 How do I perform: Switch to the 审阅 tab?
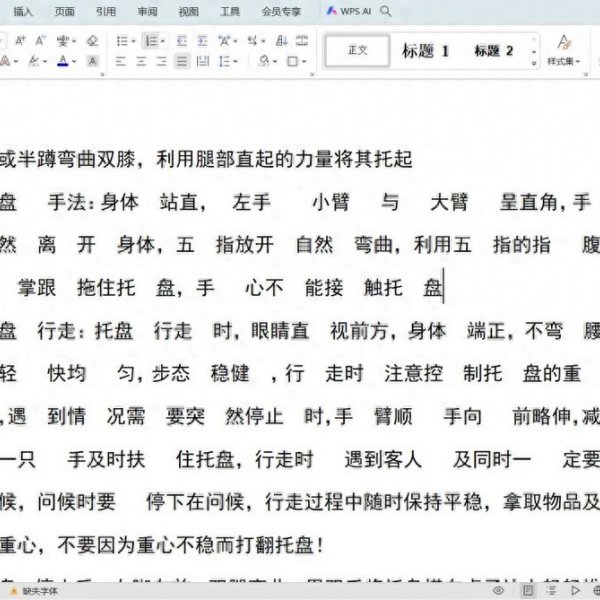(x=147, y=12)
